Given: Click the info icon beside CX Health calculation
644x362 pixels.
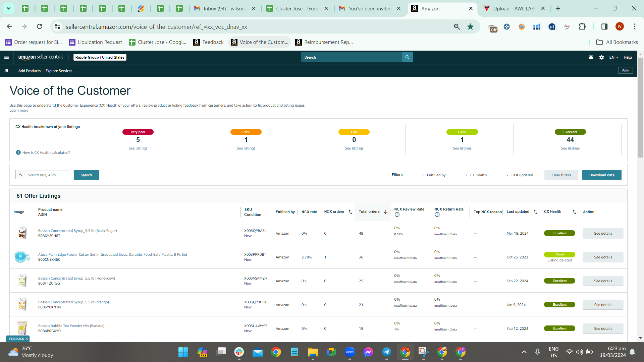Looking at the screenshot, I should point(18,153).
